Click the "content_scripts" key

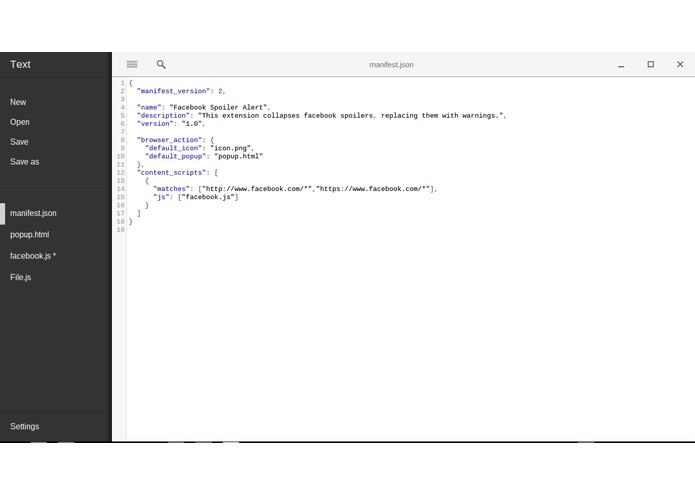point(172,172)
